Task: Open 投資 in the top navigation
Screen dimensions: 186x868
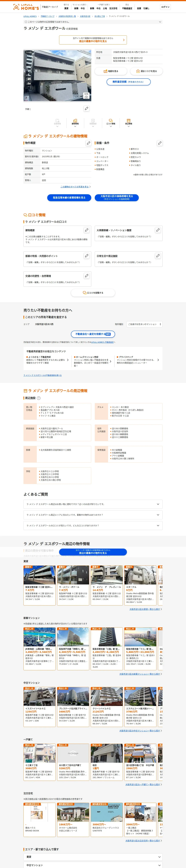Action: (x=139, y=8)
